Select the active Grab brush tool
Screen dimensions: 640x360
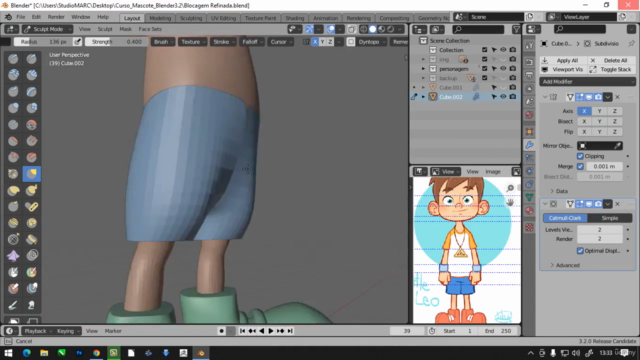31,173
